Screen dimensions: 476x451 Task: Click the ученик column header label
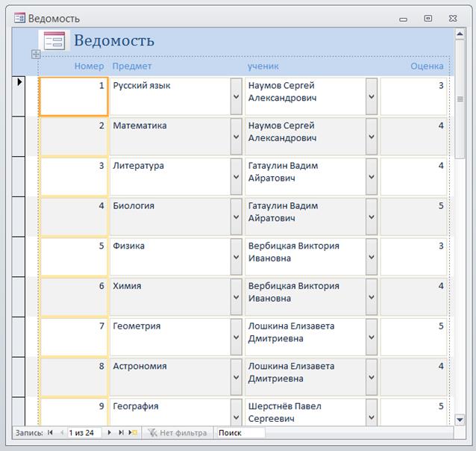pos(263,66)
